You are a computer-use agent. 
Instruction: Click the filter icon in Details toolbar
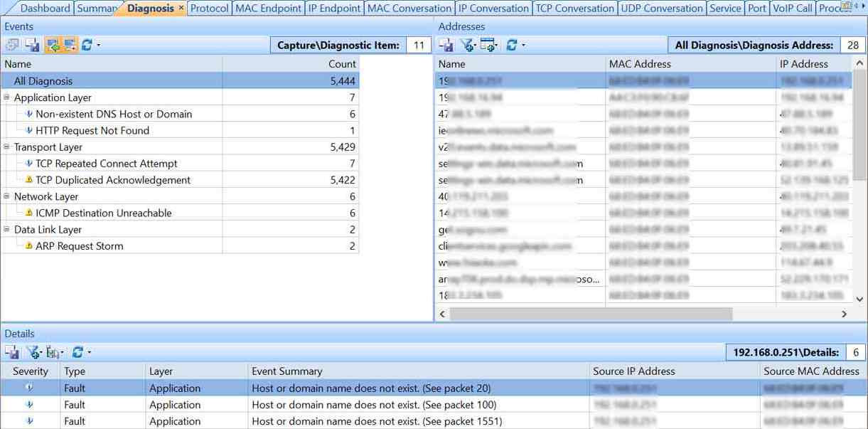click(33, 352)
